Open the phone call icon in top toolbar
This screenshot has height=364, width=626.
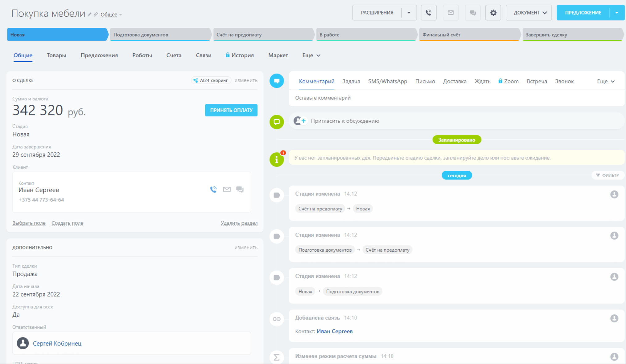click(428, 13)
